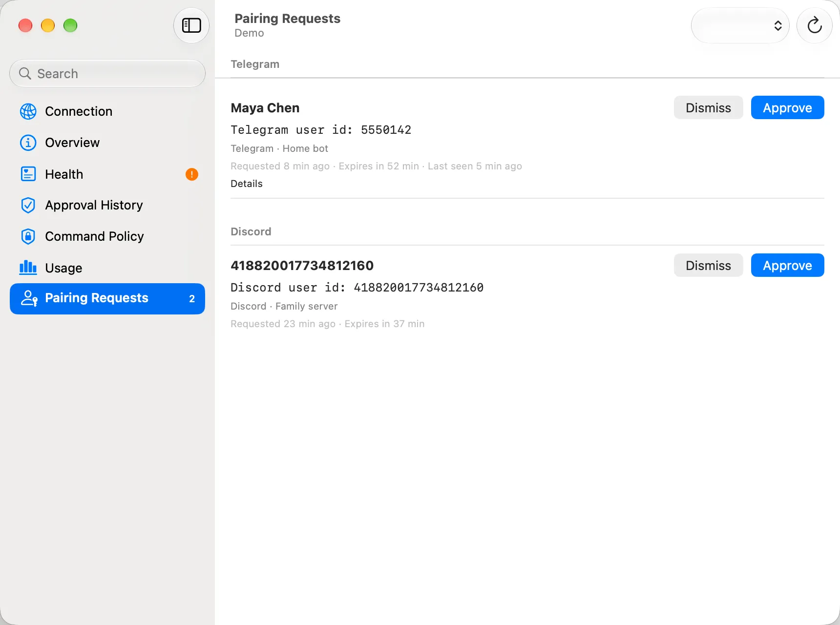Click the Pairing Requests window title
840x625 pixels.
point(288,19)
